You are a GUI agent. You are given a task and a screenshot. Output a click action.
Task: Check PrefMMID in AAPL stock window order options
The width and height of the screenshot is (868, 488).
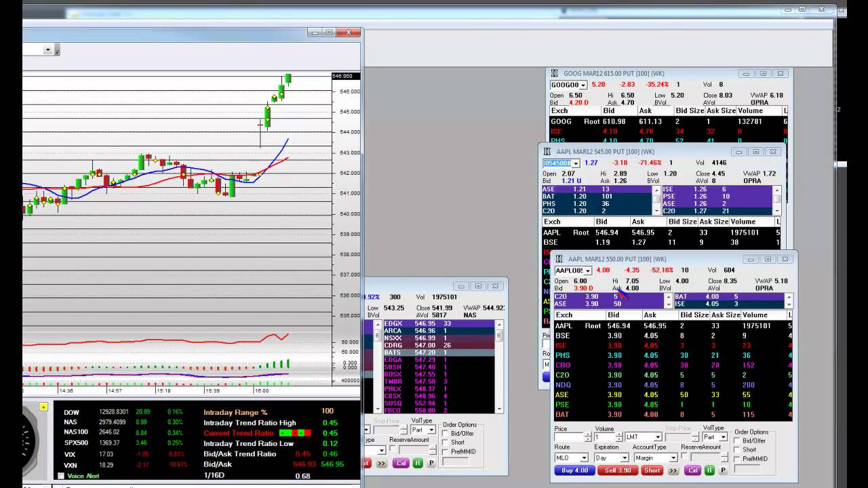(446, 451)
